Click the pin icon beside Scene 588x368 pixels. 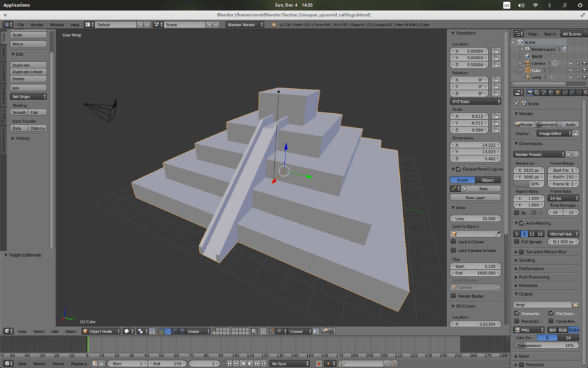coord(517,103)
